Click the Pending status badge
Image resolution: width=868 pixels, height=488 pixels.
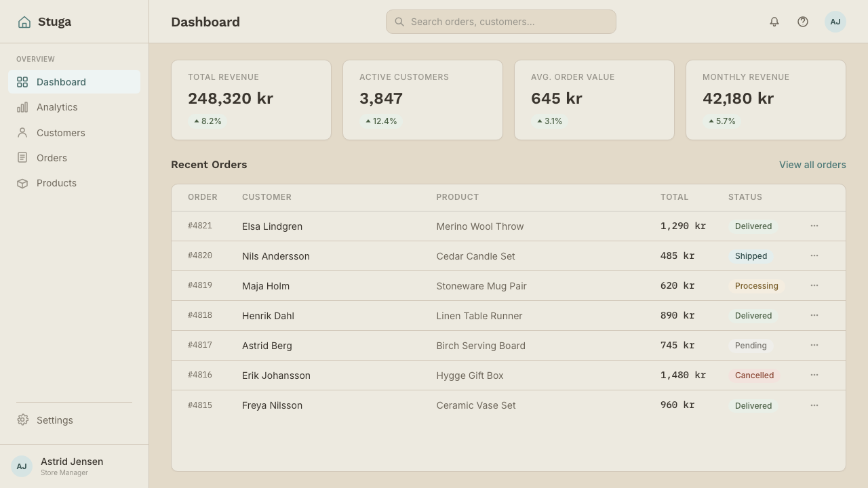[751, 346]
